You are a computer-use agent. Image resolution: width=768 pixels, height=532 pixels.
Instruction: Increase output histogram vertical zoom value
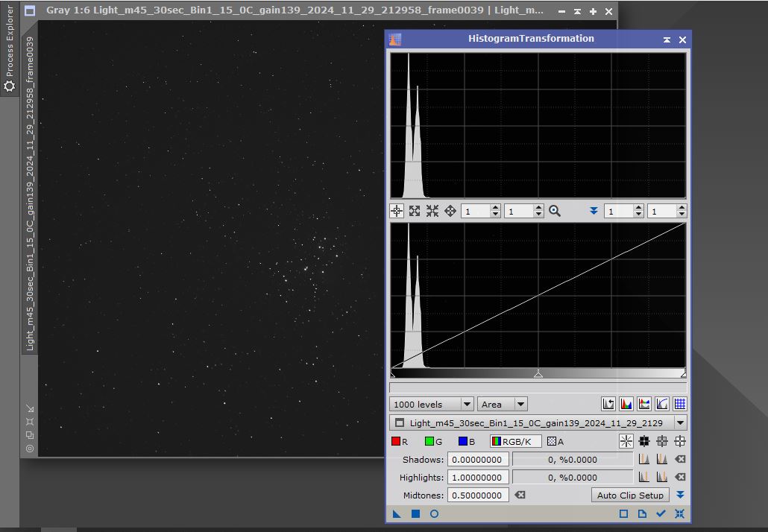tap(682, 208)
